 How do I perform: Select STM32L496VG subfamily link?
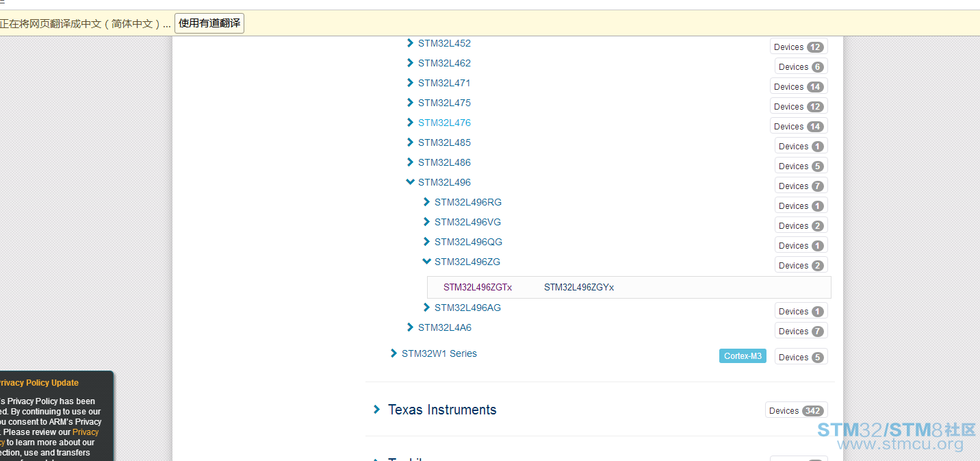pos(468,222)
